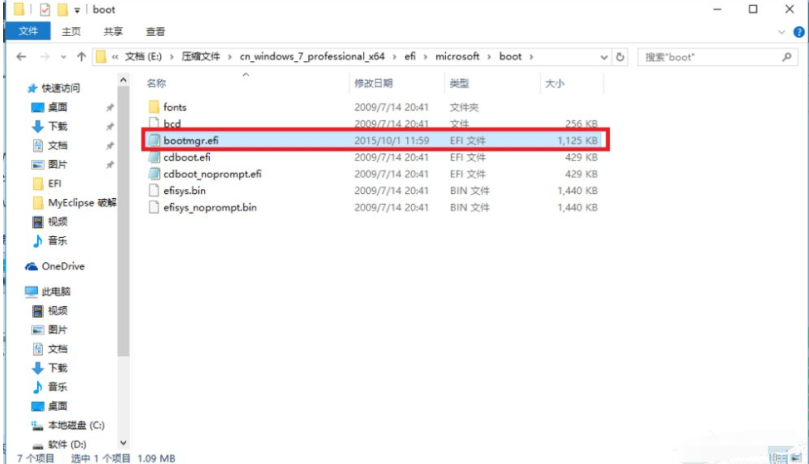809x464 pixels.
Task: Select the fonts folder
Action: 175,107
